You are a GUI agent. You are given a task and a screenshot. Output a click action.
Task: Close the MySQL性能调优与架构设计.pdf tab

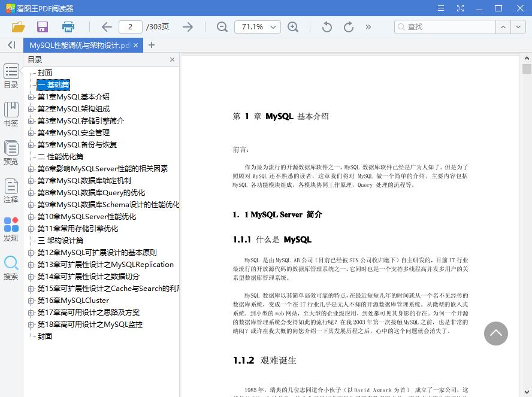coord(136,45)
